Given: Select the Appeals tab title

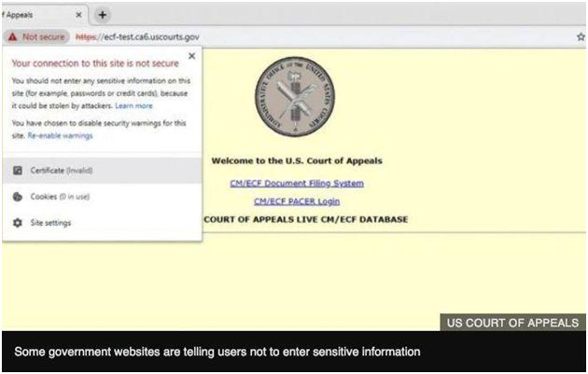Looking at the screenshot, I should (x=17, y=15).
